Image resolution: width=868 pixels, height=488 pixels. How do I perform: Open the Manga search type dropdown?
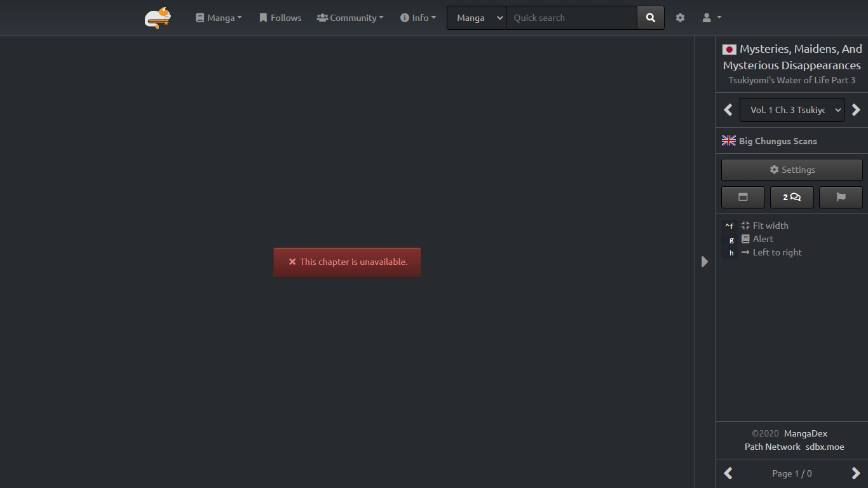click(x=477, y=18)
